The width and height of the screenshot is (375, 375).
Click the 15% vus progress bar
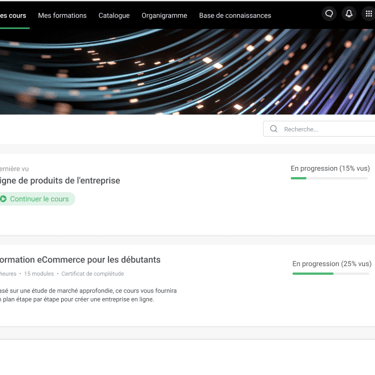(x=329, y=178)
